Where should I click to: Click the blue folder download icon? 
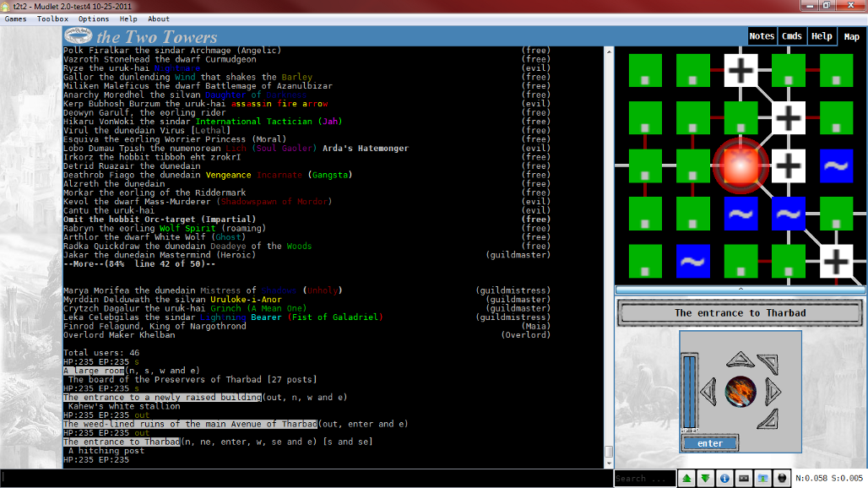click(762, 478)
